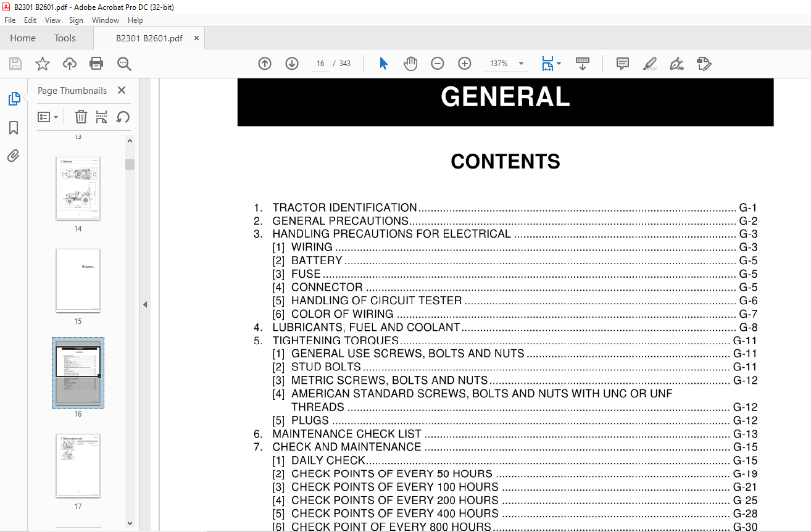Screen dimensions: 811x532
Task: Print the document using the printer icon
Action: click(96, 64)
